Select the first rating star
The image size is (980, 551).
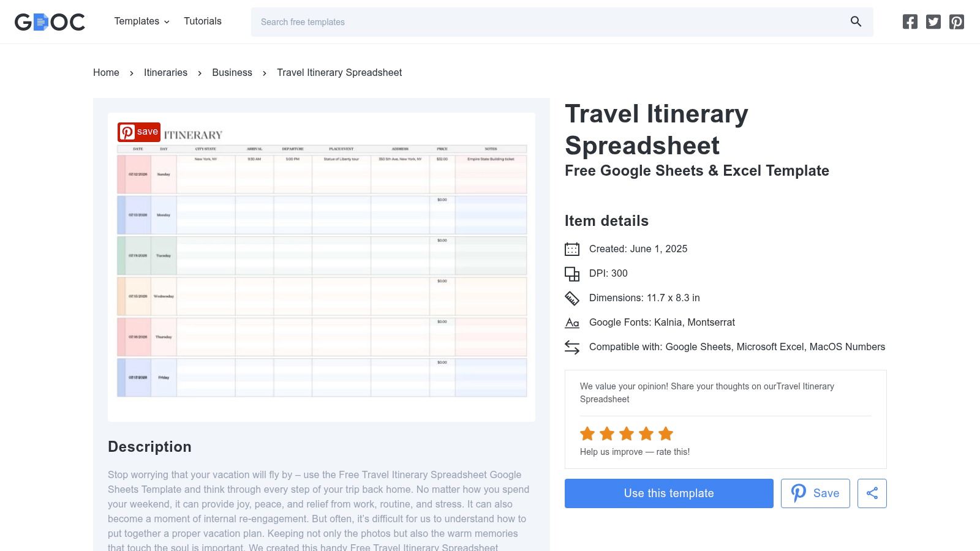(x=587, y=433)
